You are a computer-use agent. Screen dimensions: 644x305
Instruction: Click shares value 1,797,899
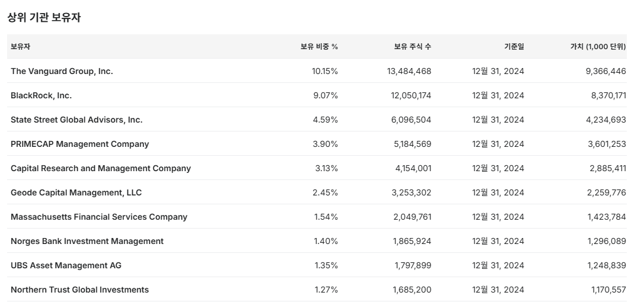tap(413, 265)
